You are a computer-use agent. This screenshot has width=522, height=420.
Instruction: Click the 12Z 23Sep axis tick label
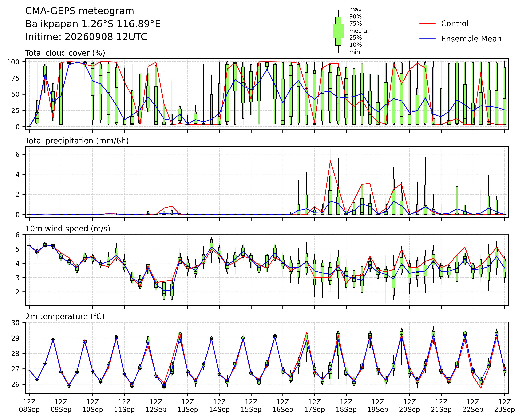505,406
